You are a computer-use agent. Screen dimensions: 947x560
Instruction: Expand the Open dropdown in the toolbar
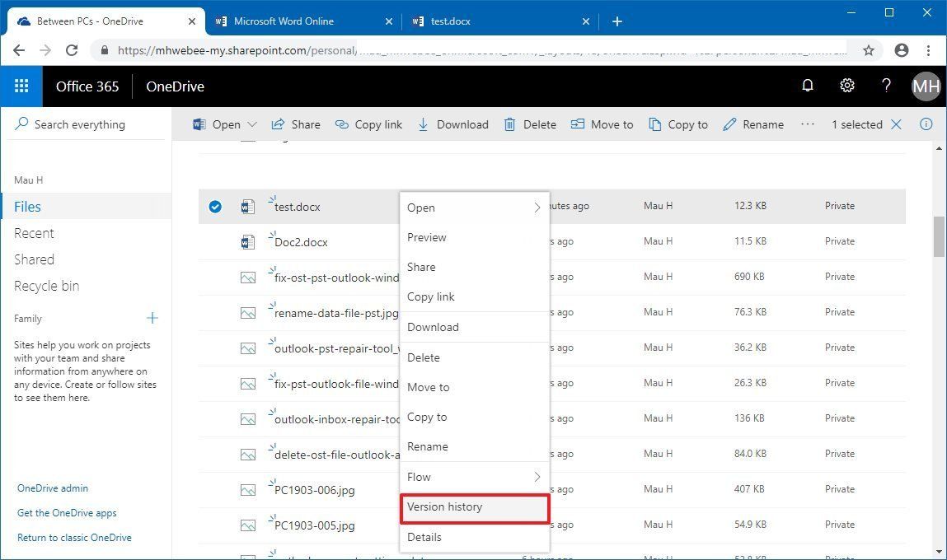point(251,124)
